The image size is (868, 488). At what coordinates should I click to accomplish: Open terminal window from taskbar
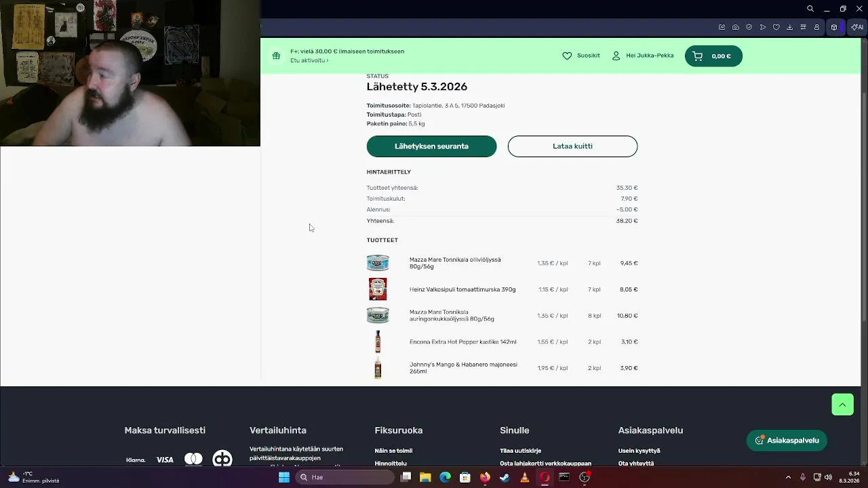[x=564, y=477]
